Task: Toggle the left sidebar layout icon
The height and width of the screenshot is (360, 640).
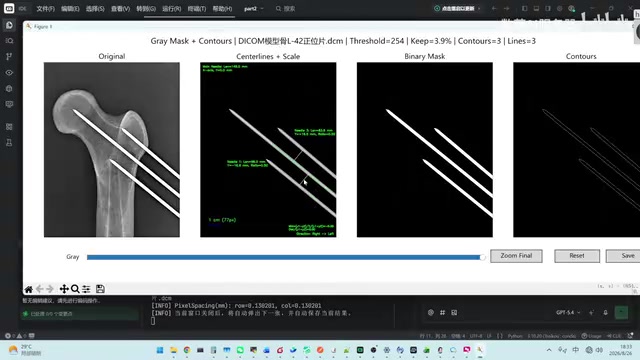Action: click(524, 9)
